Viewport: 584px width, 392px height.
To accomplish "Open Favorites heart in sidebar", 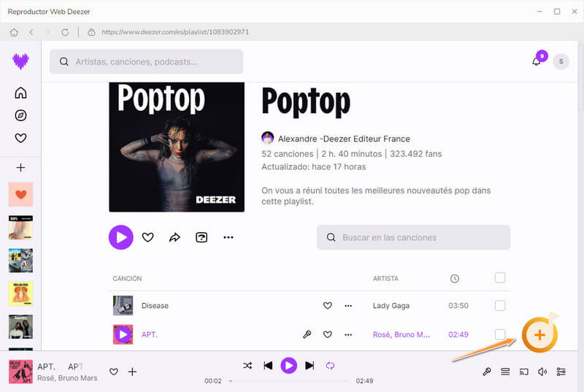I will (21, 138).
